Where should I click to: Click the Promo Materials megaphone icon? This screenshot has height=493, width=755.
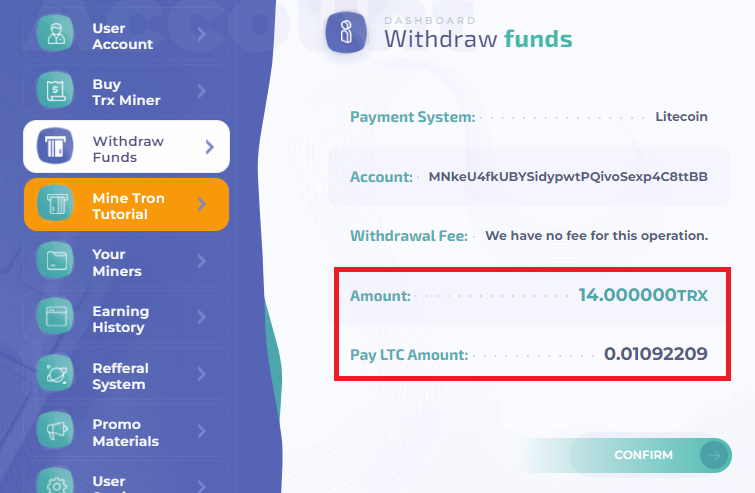tap(55, 431)
